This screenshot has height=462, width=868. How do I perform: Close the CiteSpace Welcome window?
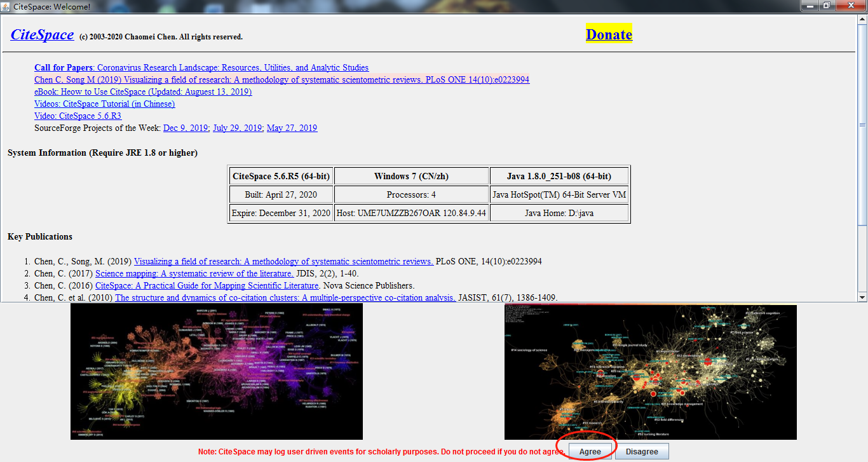click(850, 5)
